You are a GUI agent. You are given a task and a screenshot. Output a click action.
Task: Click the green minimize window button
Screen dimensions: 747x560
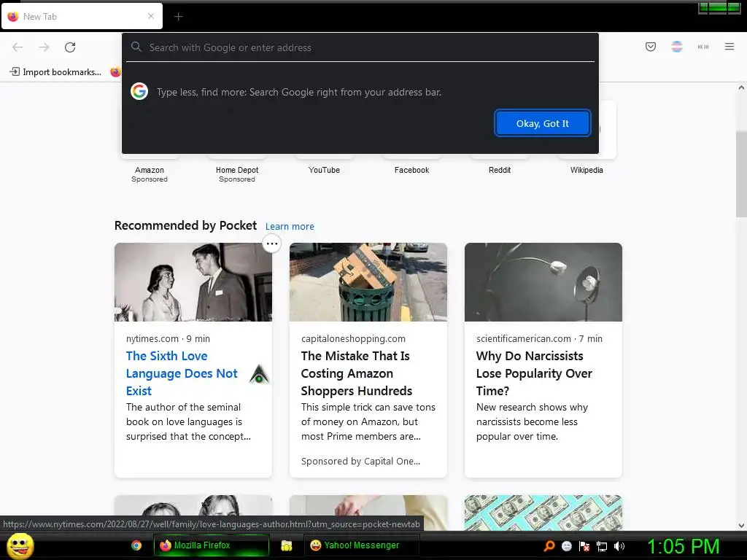point(703,7)
